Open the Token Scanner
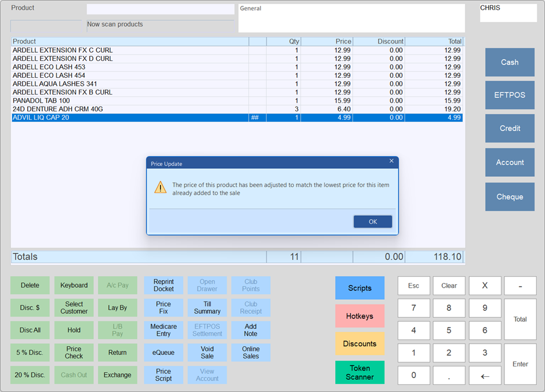 [x=359, y=372]
